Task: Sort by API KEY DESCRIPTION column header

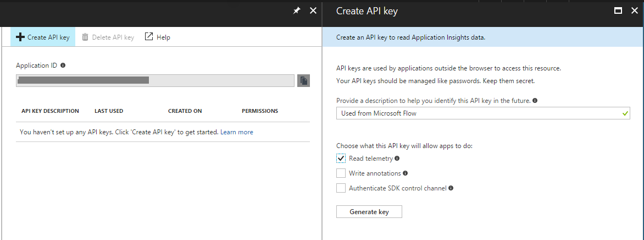Action: click(50, 111)
